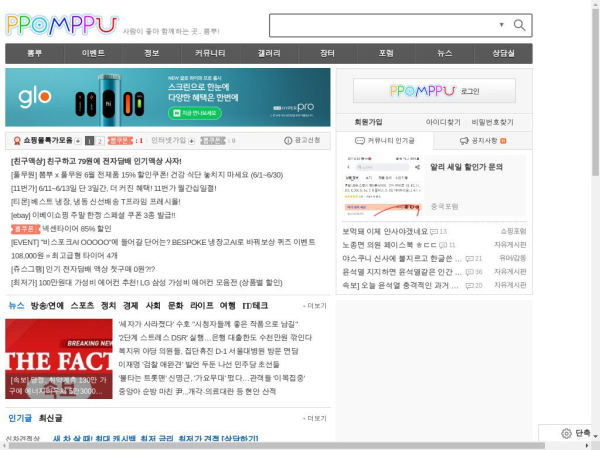Click the gray 뽐쿠폰 badge with count 0
This screenshot has width=600, height=450.
pos(213,141)
